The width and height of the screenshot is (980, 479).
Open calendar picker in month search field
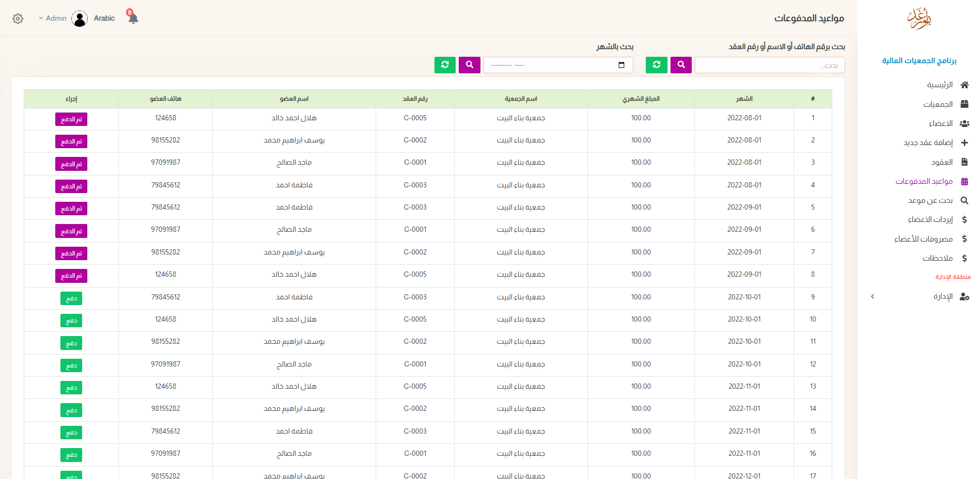pos(621,65)
